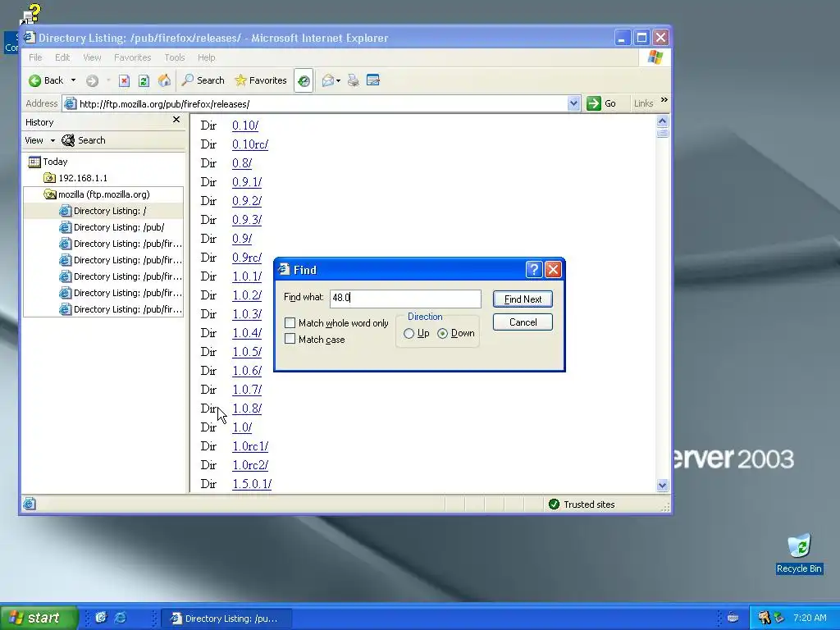The image size is (840, 630).
Task: Enable Match whole word only checkbox
Action: (x=290, y=323)
